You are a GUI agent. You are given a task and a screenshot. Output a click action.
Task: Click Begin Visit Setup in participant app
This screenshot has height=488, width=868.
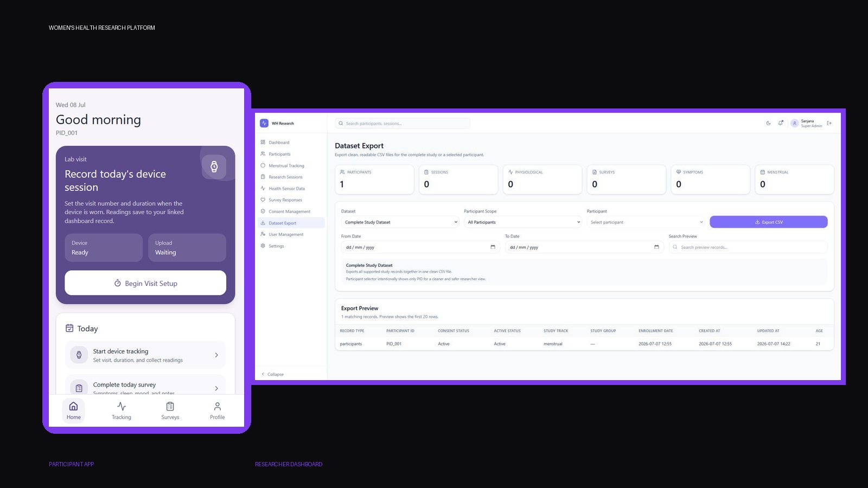click(145, 283)
